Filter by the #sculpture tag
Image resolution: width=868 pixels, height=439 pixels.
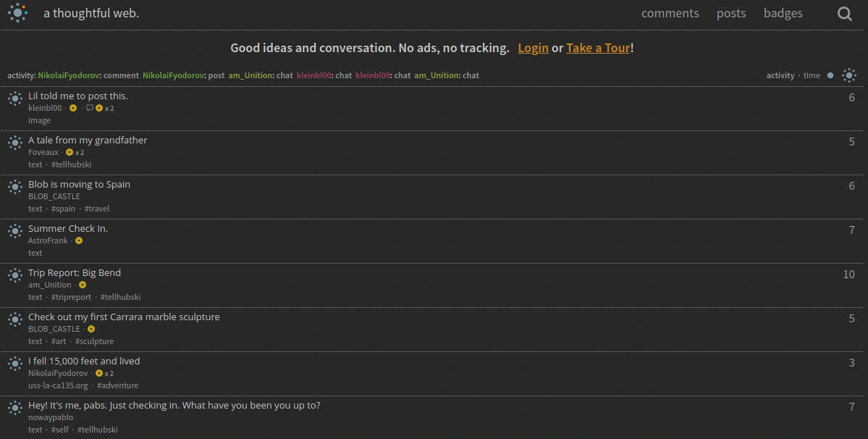click(94, 341)
